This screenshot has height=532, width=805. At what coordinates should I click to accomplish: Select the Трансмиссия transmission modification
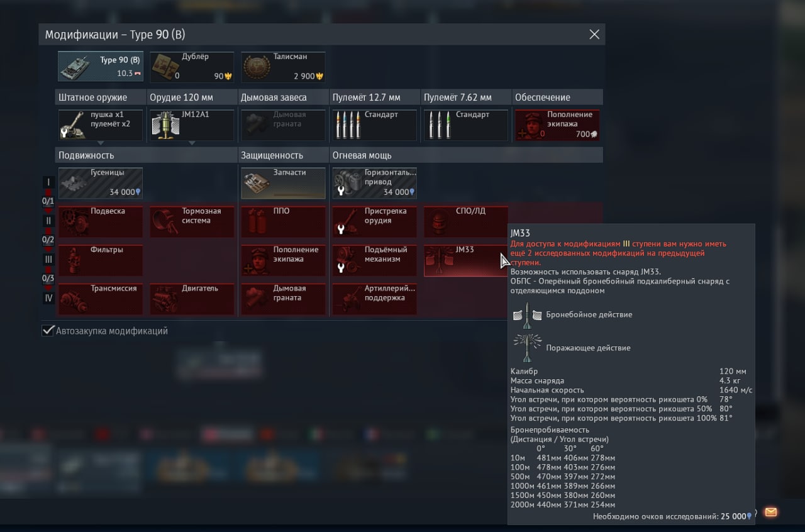pos(101,299)
